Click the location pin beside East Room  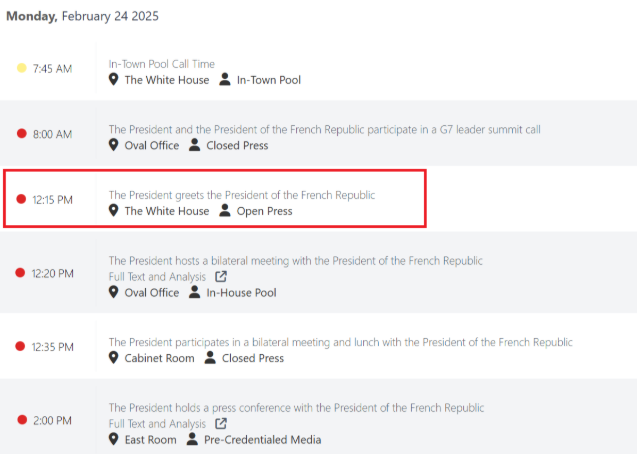[114, 439]
